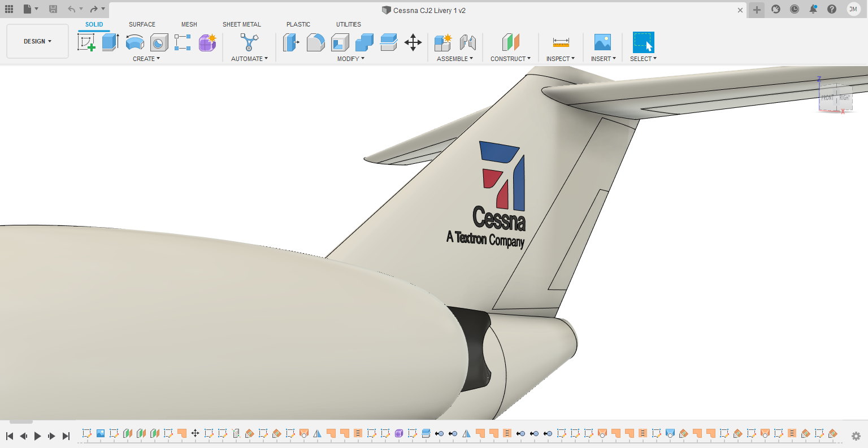
Task: Open the Data Panel grid icon
Action: 9,9
